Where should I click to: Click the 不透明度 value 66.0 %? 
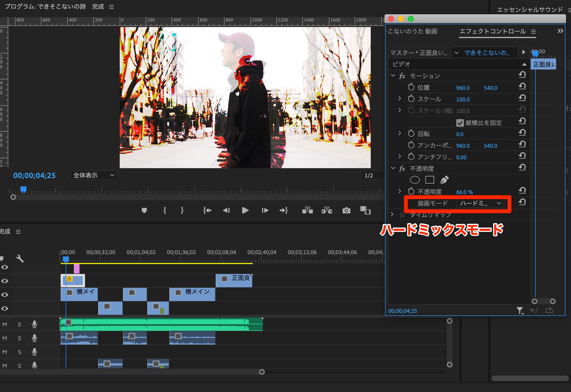pyautogui.click(x=465, y=192)
